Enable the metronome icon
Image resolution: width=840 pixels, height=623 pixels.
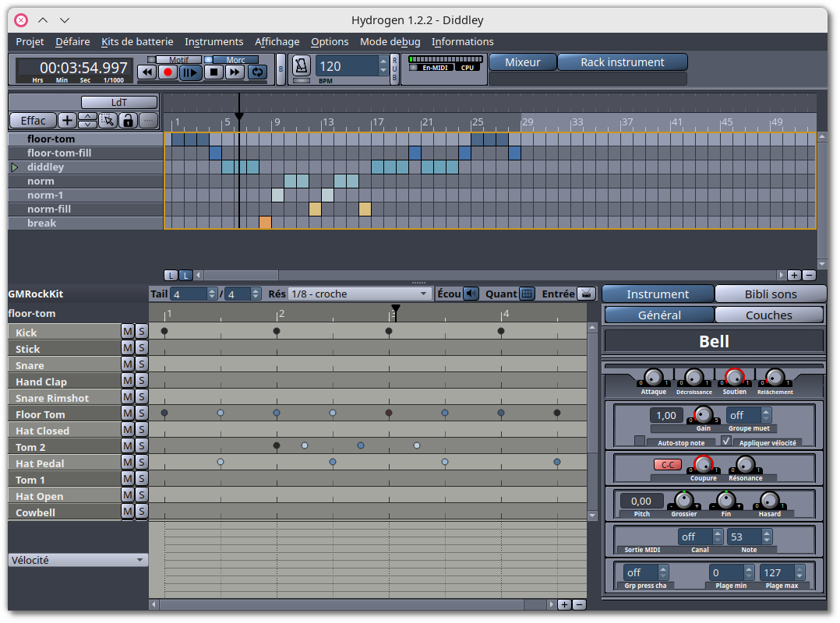tap(301, 66)
